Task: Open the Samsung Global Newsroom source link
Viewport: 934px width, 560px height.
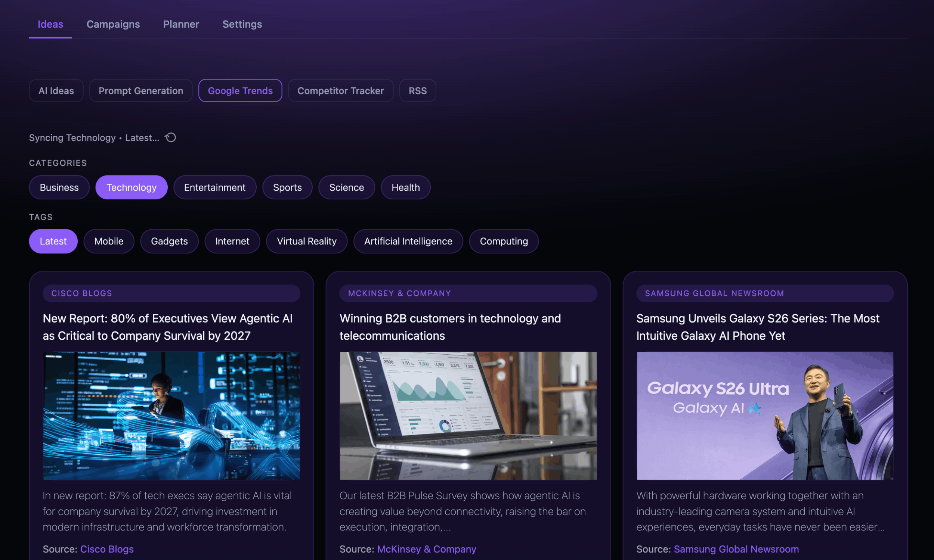Action: point(736,549)
